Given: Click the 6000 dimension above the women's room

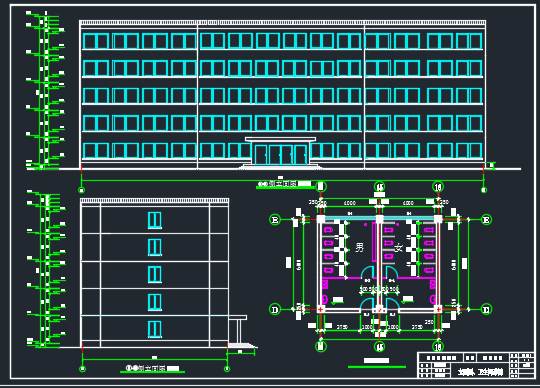Looking at the screenshot, I should pos(408,203).
